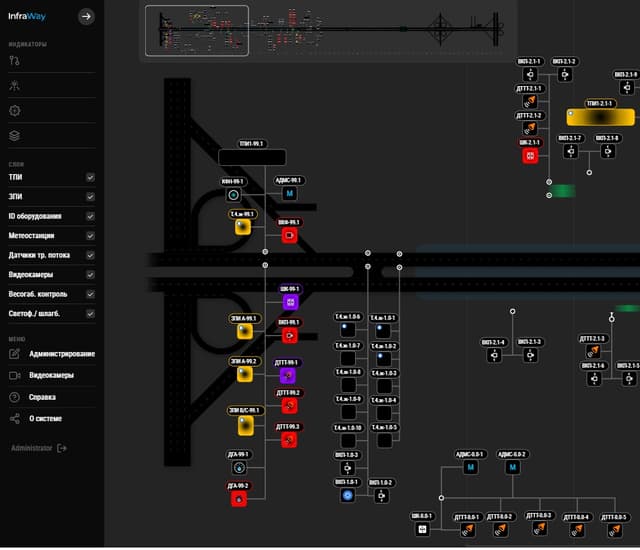Collapse the sidebar with the arrow button
Image resolution: width=640 pixels, height=550 pixels.
click(86, 16)
